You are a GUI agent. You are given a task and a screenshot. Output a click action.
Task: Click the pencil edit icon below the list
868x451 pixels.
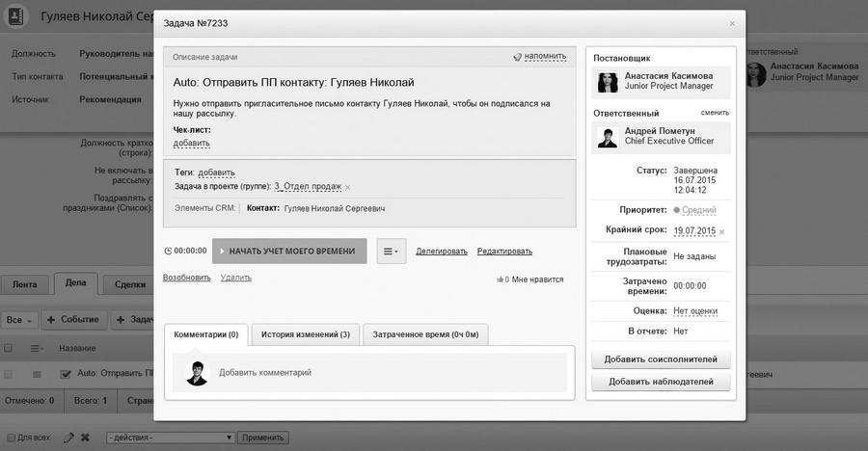coord(68,437)
